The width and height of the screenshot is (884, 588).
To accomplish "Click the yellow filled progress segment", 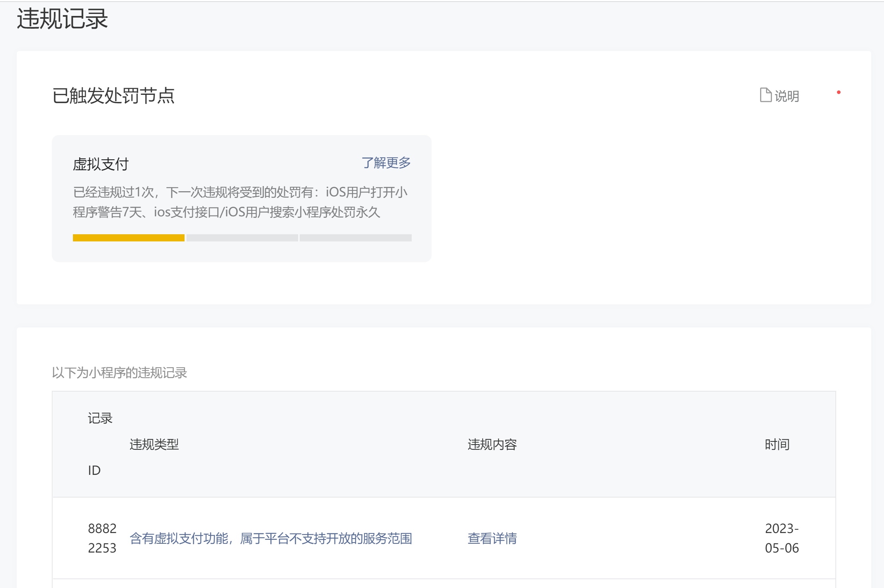I will point(128,238).
